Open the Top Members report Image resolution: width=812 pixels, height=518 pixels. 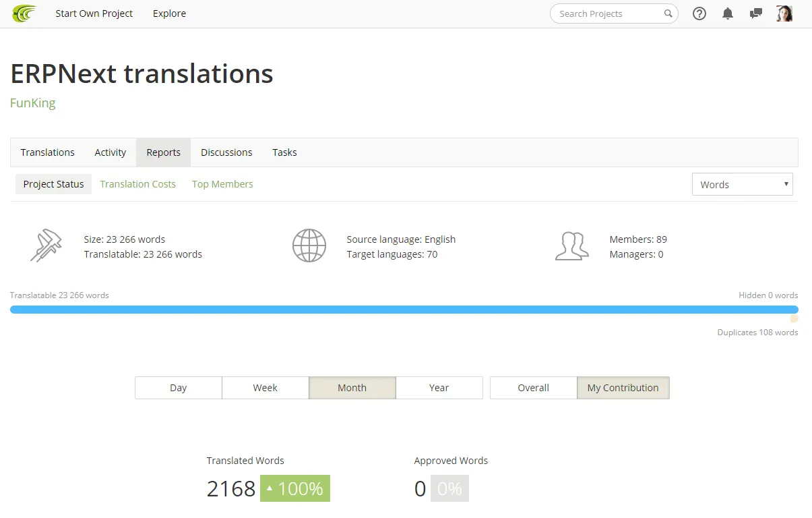[x=222, y=184]
